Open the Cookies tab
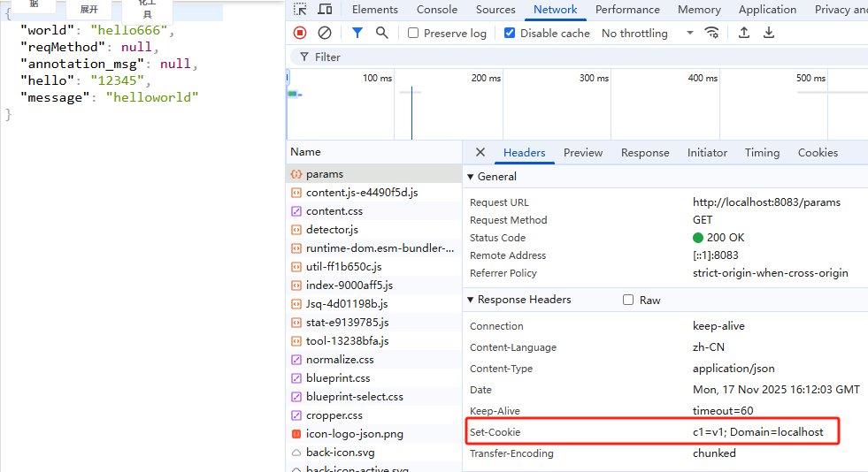The image size is (868, 472). click(818, 153)
